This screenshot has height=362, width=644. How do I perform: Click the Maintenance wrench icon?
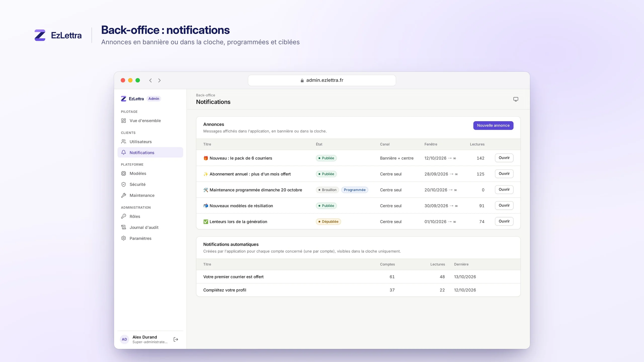(x=124, y=195)
